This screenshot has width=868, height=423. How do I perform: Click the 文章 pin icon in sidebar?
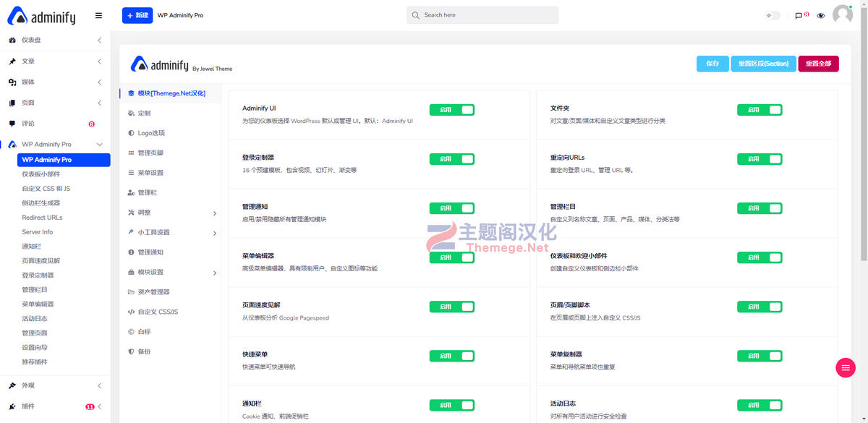(x=12, y=61)
